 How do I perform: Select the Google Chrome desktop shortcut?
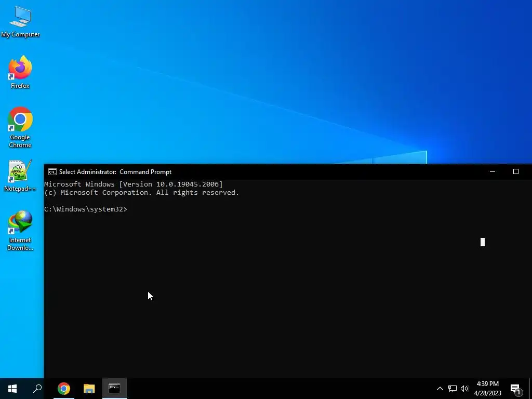click(x=20, y=127)
